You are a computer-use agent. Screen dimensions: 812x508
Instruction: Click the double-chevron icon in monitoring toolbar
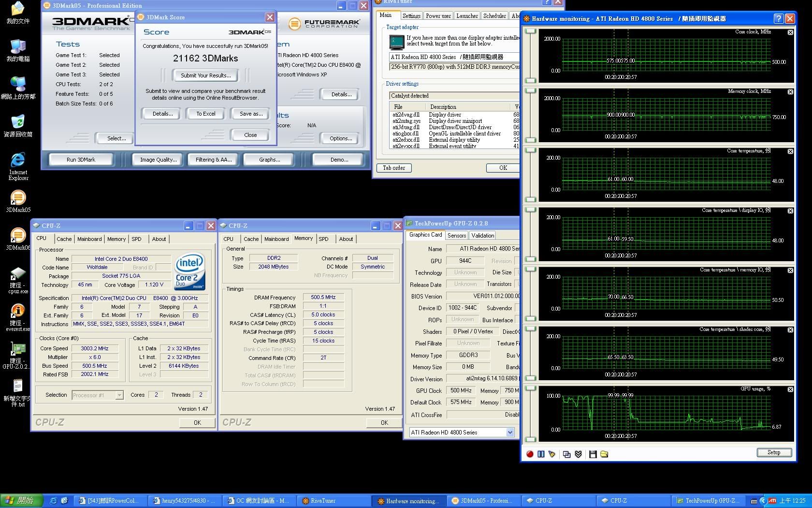click(x=578, y=454)
